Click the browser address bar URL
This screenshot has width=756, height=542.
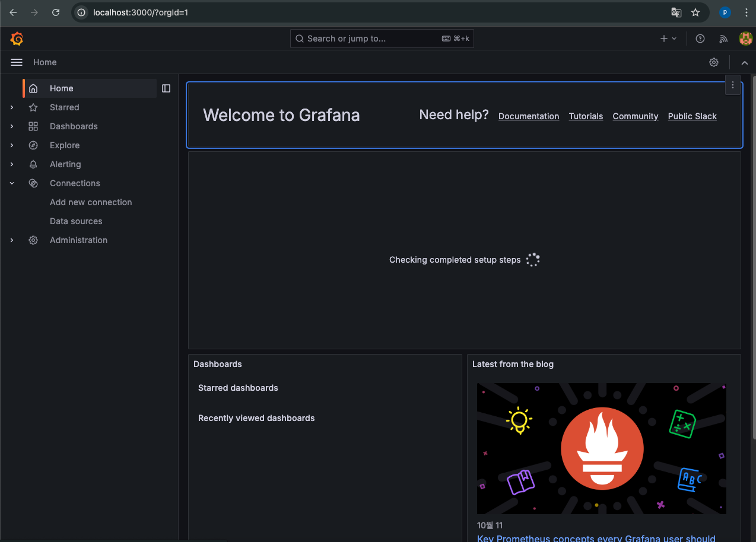pos(141,12)
